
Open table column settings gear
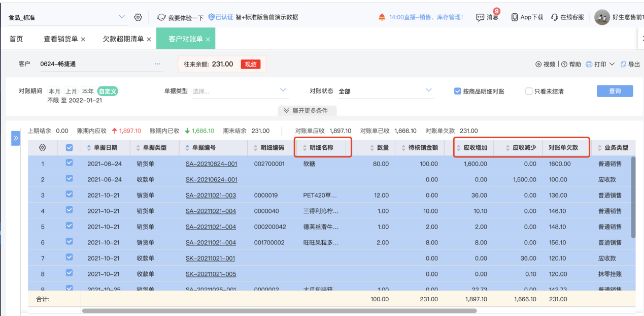coord(43,148)
